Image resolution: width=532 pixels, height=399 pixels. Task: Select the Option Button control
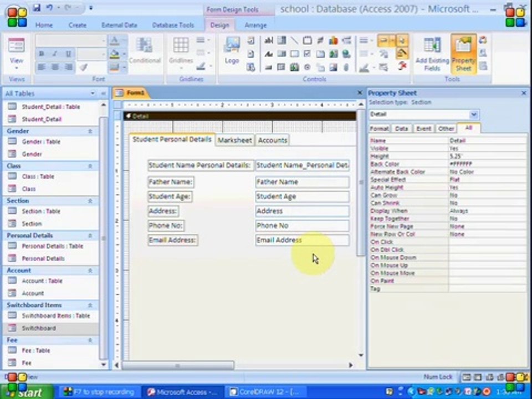307,67
